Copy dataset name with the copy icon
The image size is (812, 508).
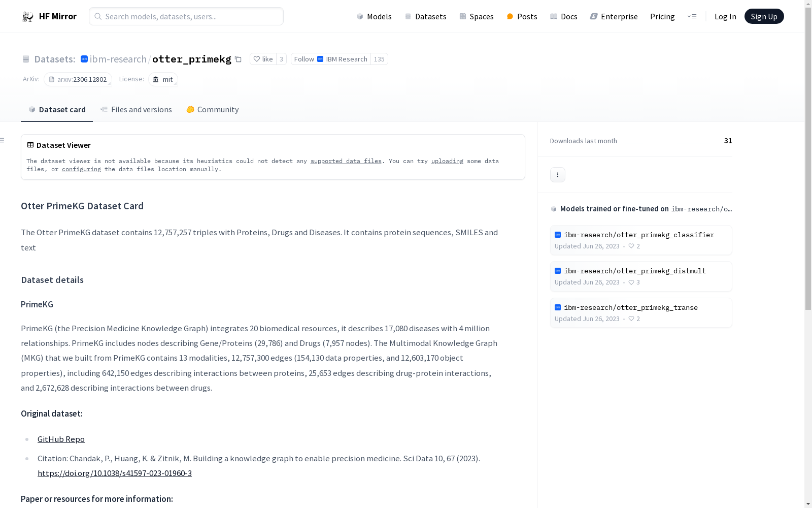point(238,59)
